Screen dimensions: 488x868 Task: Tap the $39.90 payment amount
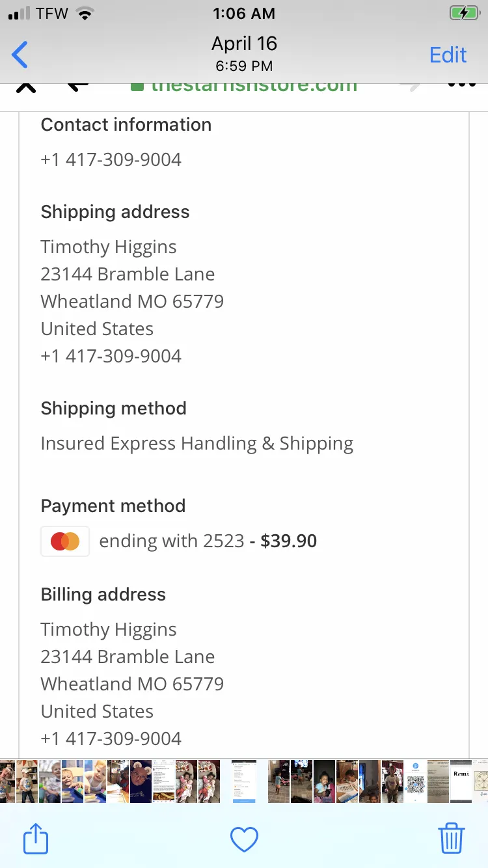[288, 541]
